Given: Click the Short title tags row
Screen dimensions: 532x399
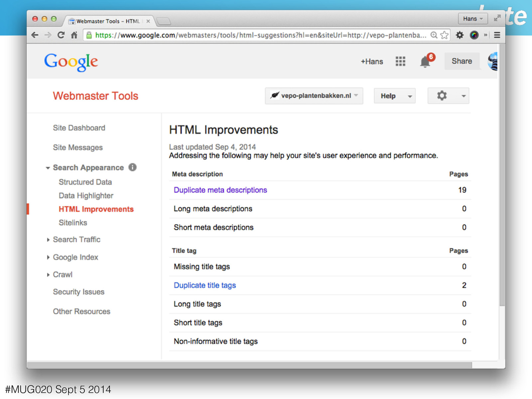Looking at the screenshot, I should click(x=320, y=323).
